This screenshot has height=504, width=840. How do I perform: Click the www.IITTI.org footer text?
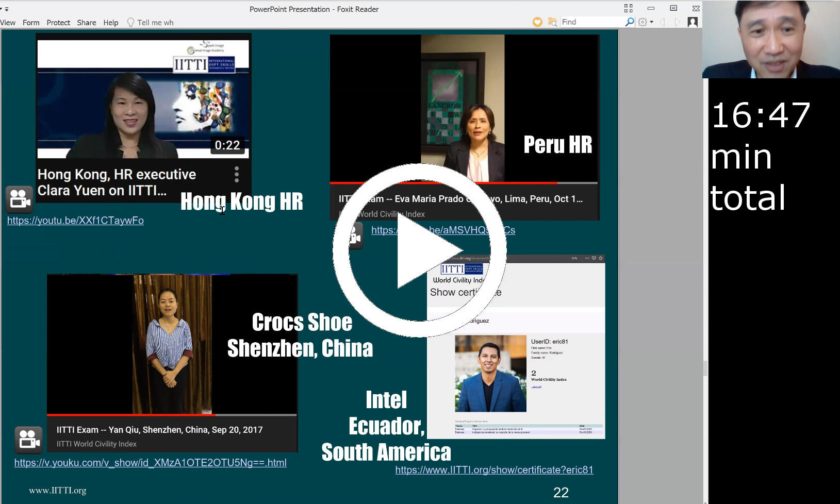click(x=58, y=491)
